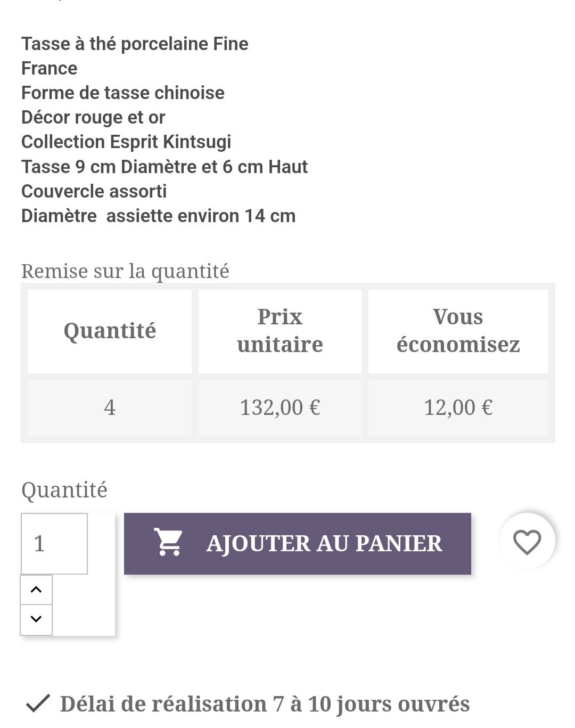Viewport: 575px width, 728px height.
Task: Click the checkmark beside Délai de réalisation
Action: 38,704
